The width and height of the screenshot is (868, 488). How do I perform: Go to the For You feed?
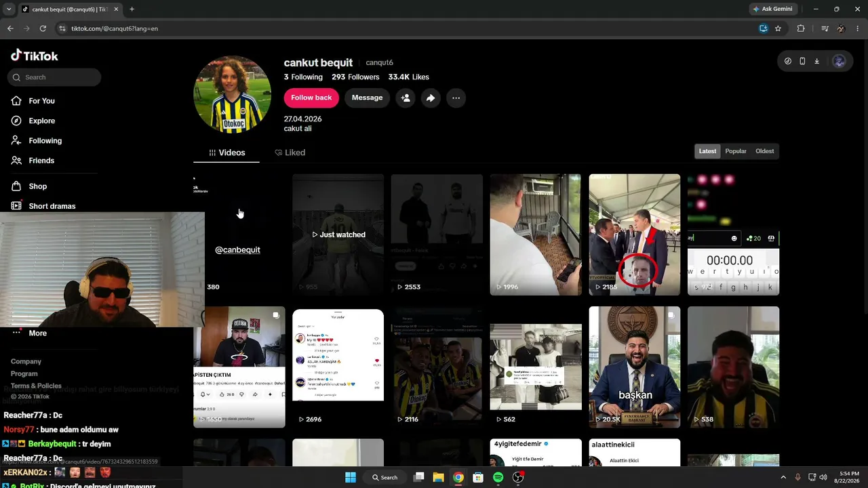pos(42,101)
